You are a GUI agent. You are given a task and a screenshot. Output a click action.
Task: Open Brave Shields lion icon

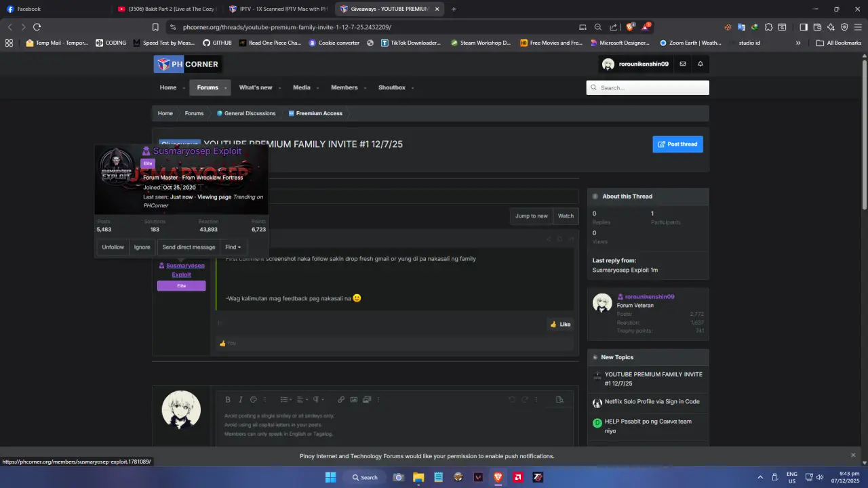pyautogui.click(x=630, y=27)
